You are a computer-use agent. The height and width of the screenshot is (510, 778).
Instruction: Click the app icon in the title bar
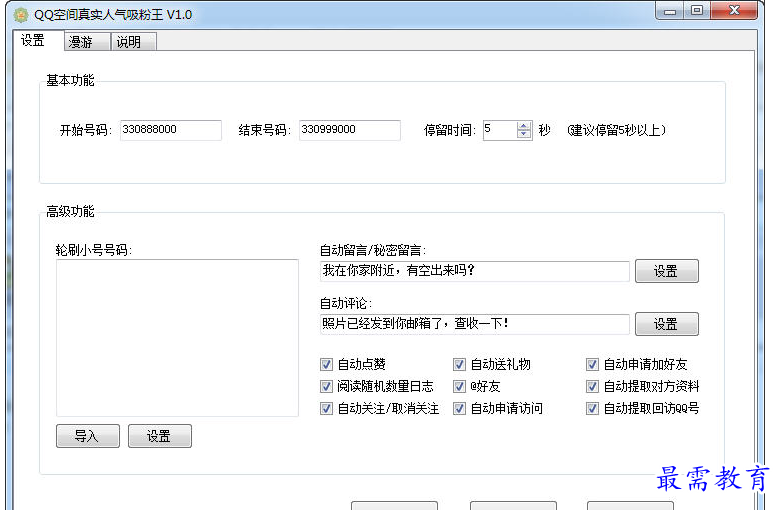[x=20, y=15]
